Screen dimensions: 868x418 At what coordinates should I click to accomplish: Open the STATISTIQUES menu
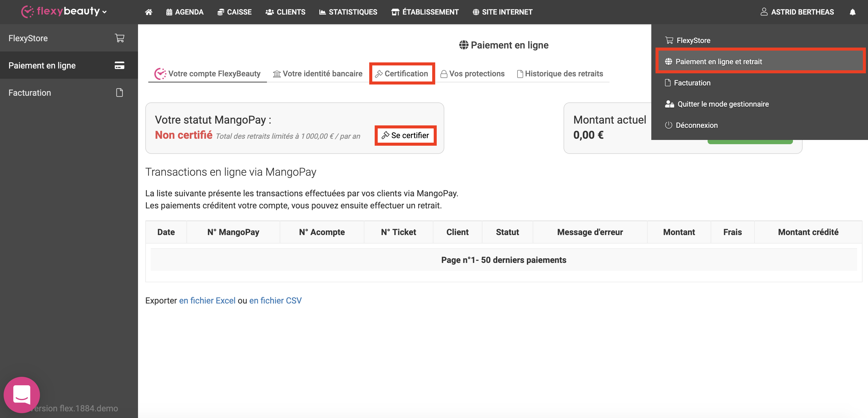[x=348, y=12]
